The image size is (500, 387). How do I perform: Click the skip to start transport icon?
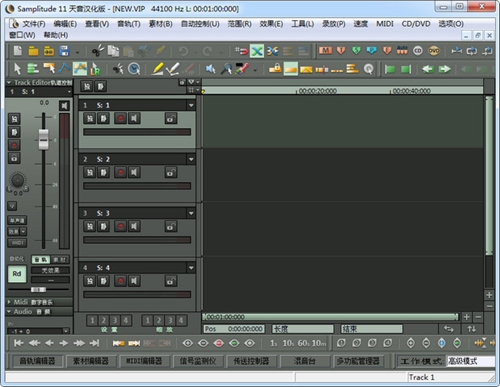tap(19, 343)
